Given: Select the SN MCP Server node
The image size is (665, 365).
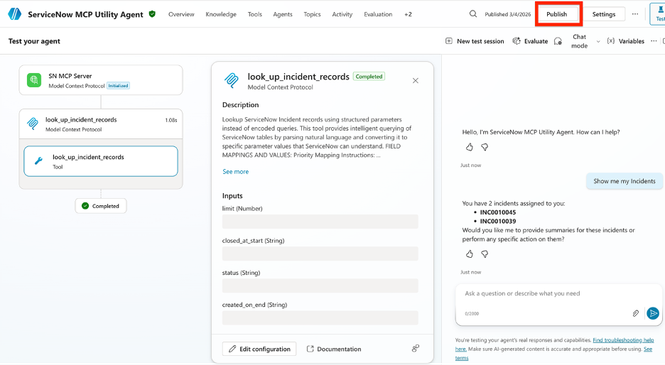Looking at the screenshot, I should pos(101,80).
